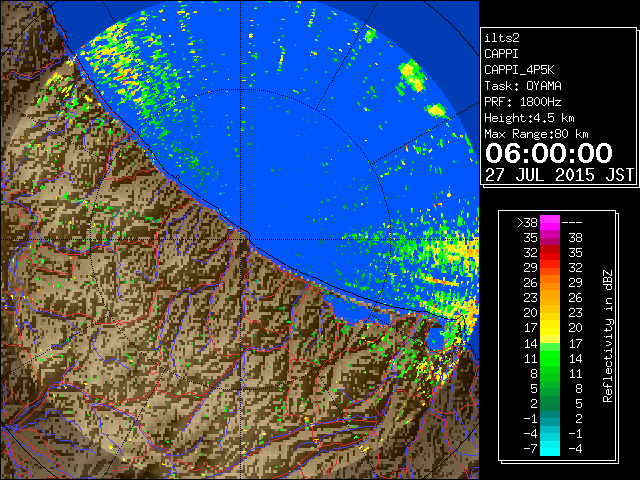The image size is (640, 480).
Task: Pick the magenta swatch beside '>38'
Action: pyautogui.click(x=550, y=223)
